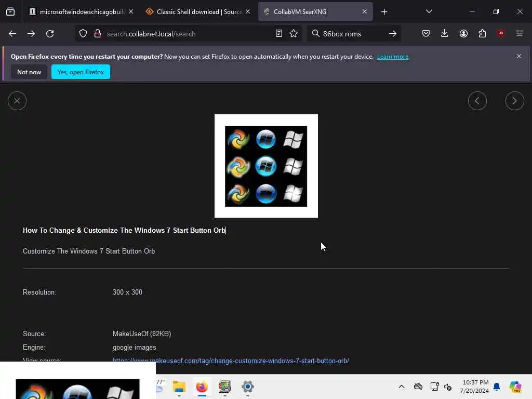Select the CollabVM SearXNG tab
Image resolution: width=532 pixels, height=399 pixels.
coord(315,12)
